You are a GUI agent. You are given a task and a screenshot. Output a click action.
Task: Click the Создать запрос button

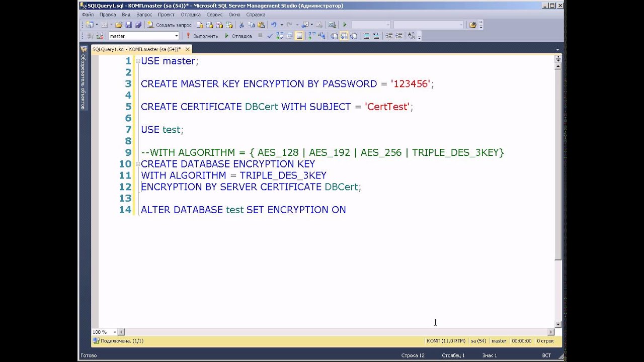(x=170, y=25)
